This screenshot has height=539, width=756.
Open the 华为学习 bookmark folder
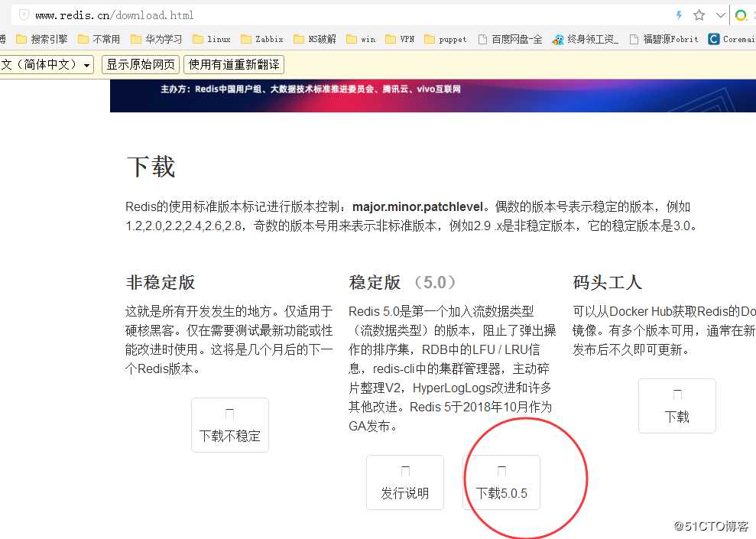[156, 39]
